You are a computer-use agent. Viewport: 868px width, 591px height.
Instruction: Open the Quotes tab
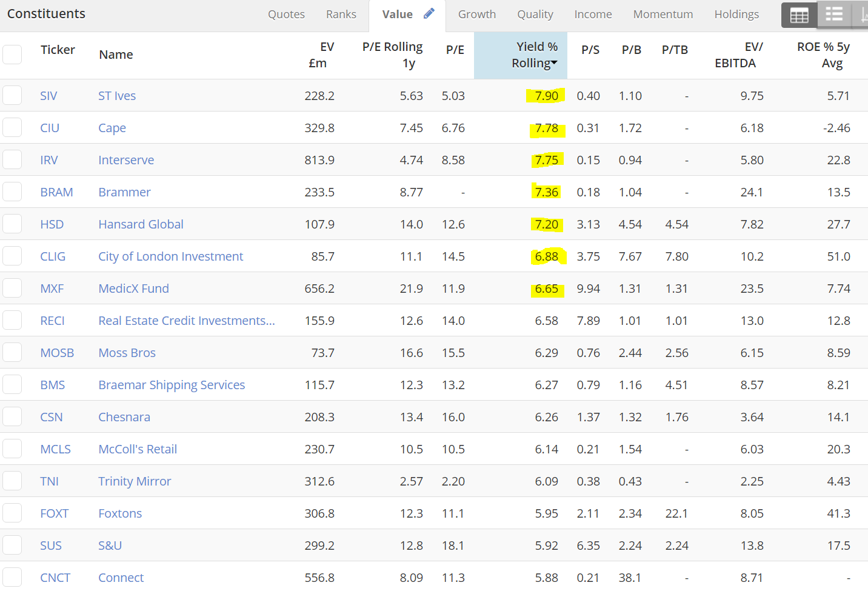click(286, 15)
